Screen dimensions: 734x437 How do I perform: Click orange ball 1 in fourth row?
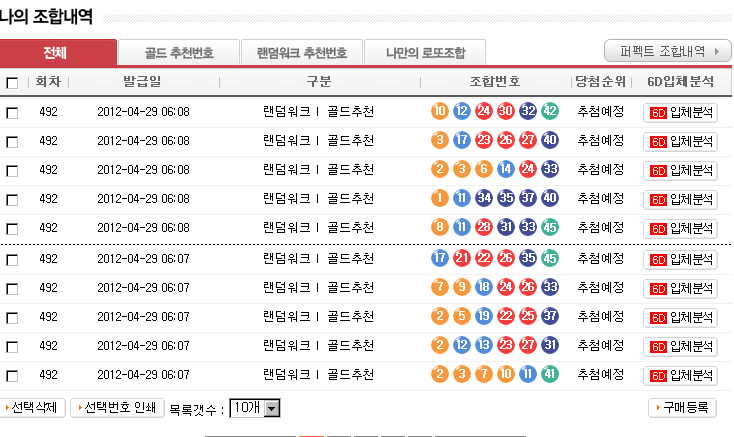439,198
